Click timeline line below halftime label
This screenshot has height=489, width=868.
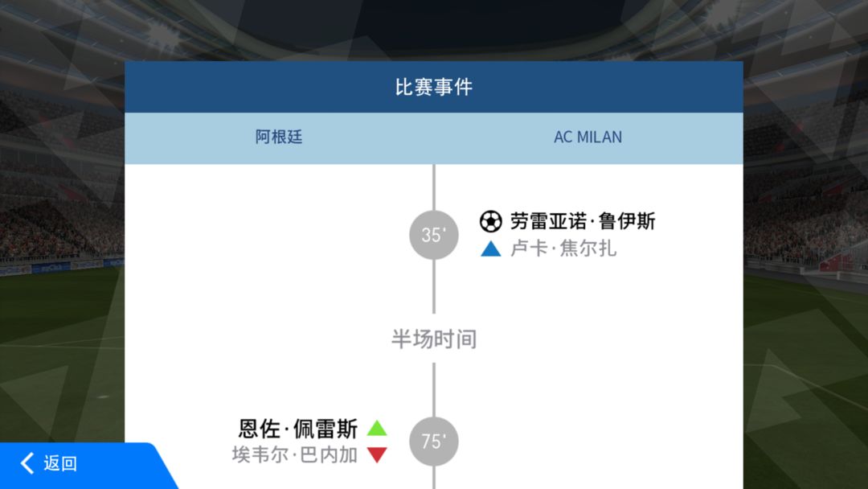coord(433,390)
